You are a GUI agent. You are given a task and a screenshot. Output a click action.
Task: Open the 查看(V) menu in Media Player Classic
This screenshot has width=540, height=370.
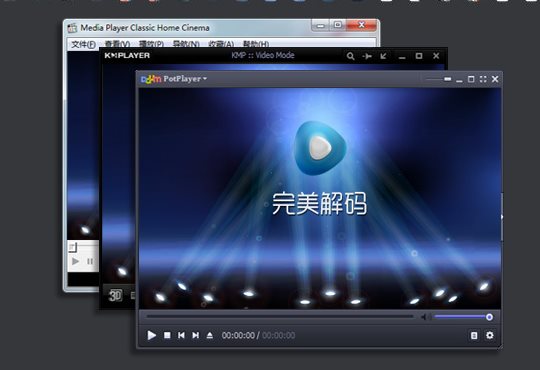[117, 44]
